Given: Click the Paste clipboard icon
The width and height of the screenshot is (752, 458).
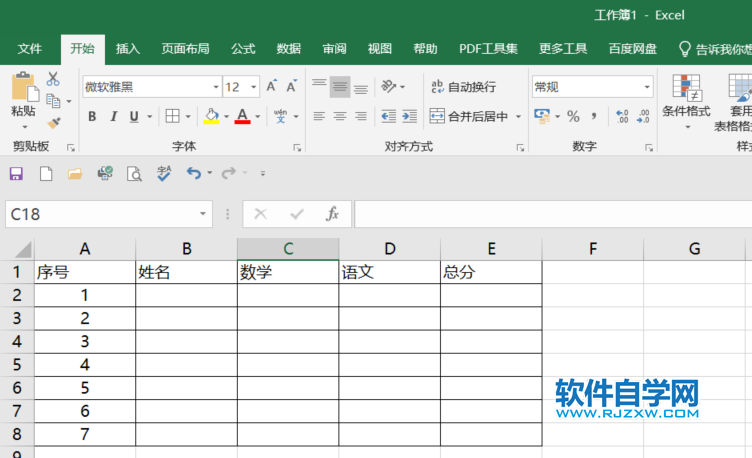Looking at the screenshot, I should [x=24, y=87].
